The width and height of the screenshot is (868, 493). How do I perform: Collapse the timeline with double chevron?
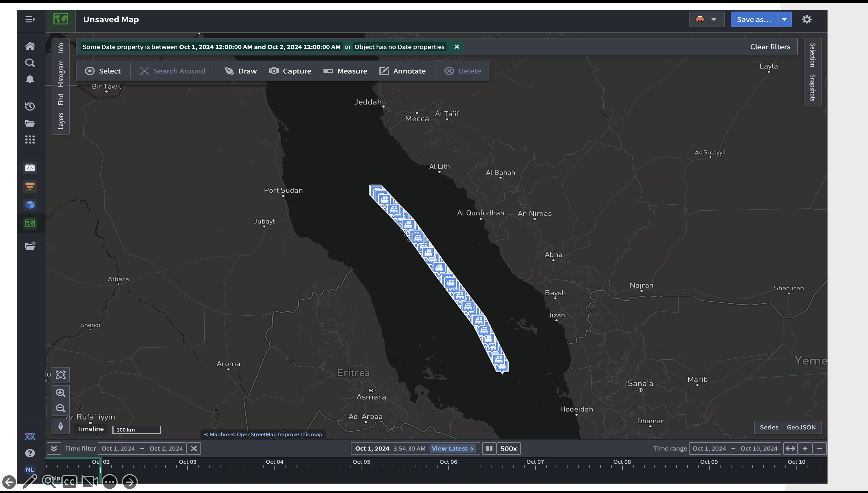pyautogui.click(x=54, y=448)
